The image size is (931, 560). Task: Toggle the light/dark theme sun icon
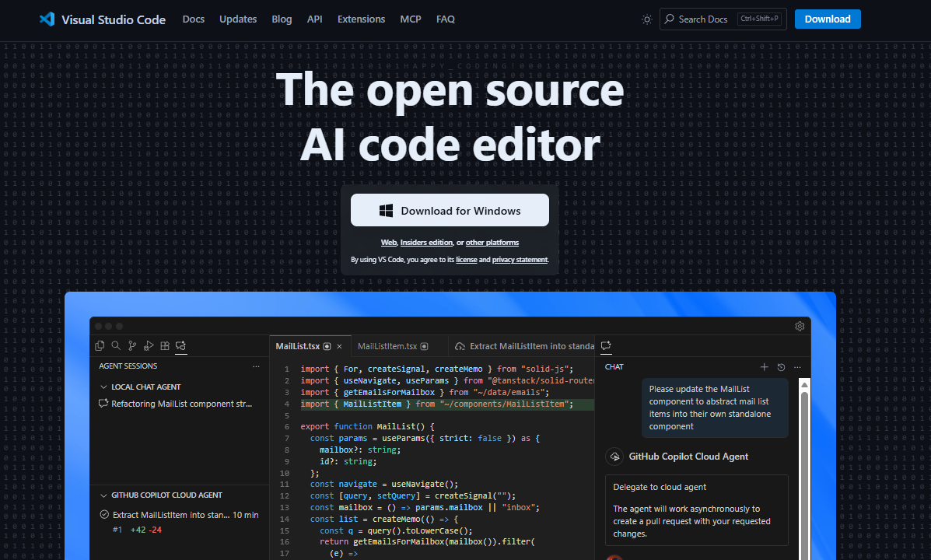[646, 19]
